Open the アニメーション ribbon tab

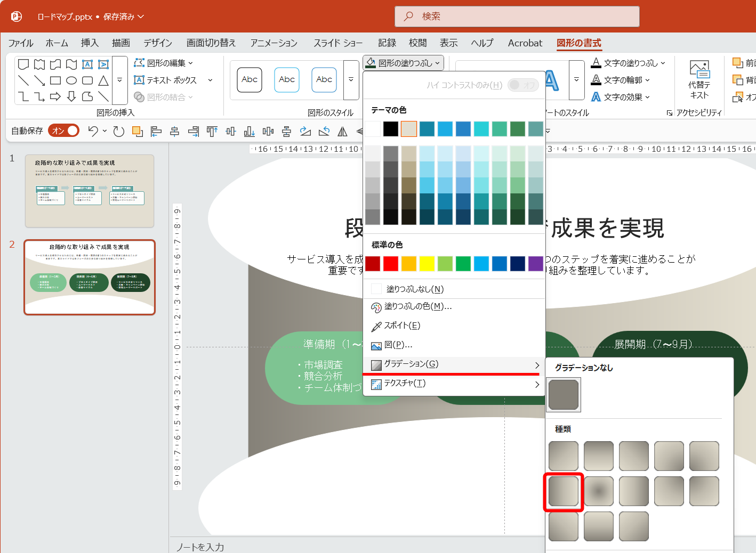coord(273,43)
